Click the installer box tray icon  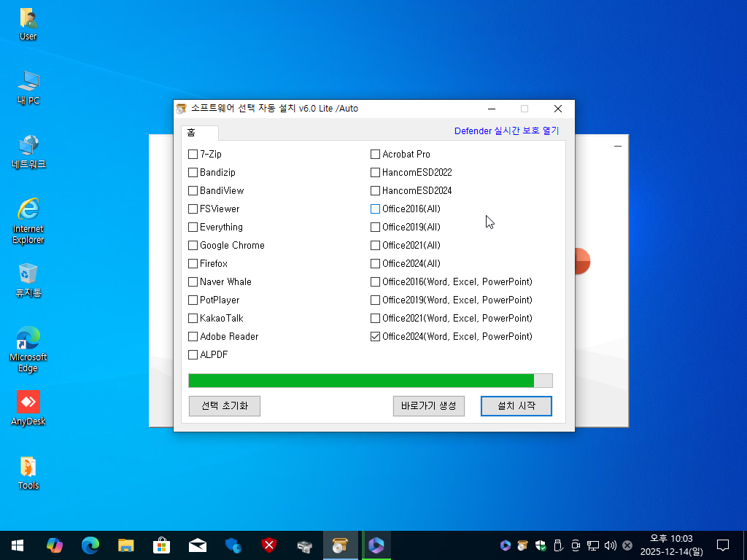(522, 545)
